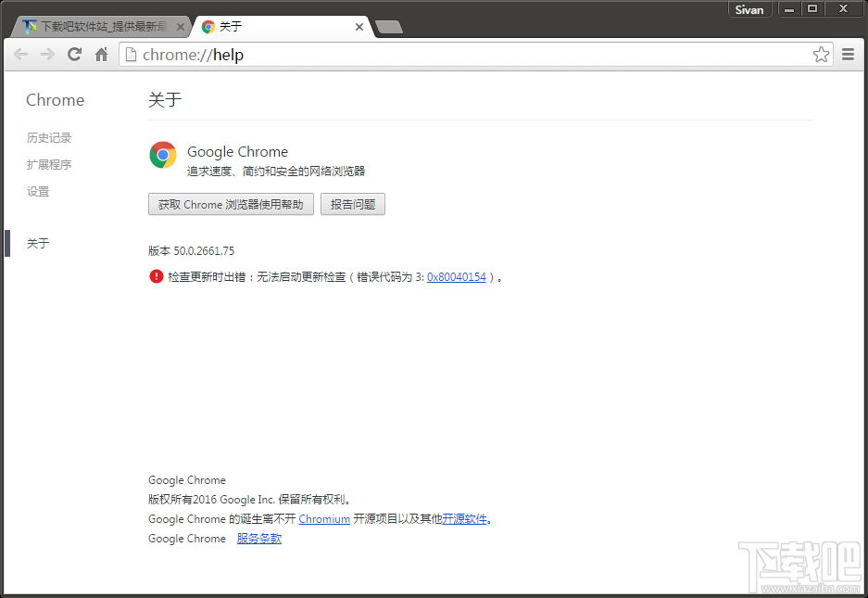
Task: Click the page icon in the address bar
Action: [x=131, y=55]
